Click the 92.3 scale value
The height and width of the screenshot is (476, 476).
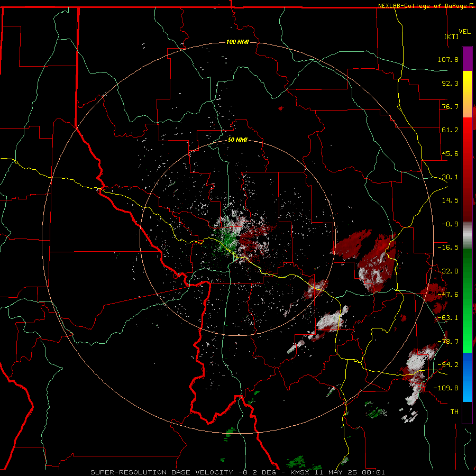pos(450,83)
